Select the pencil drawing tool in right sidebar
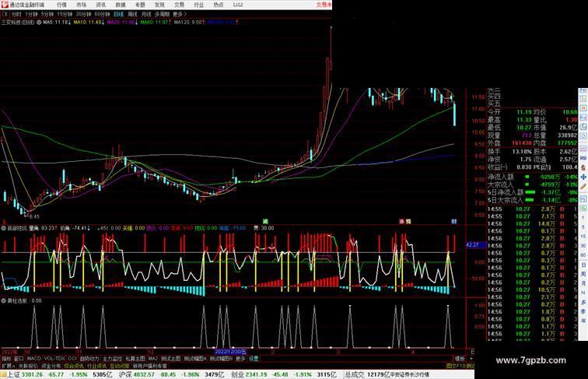Image resolution: width=588 pixels, height=379 pixels. tap(583, 186)
